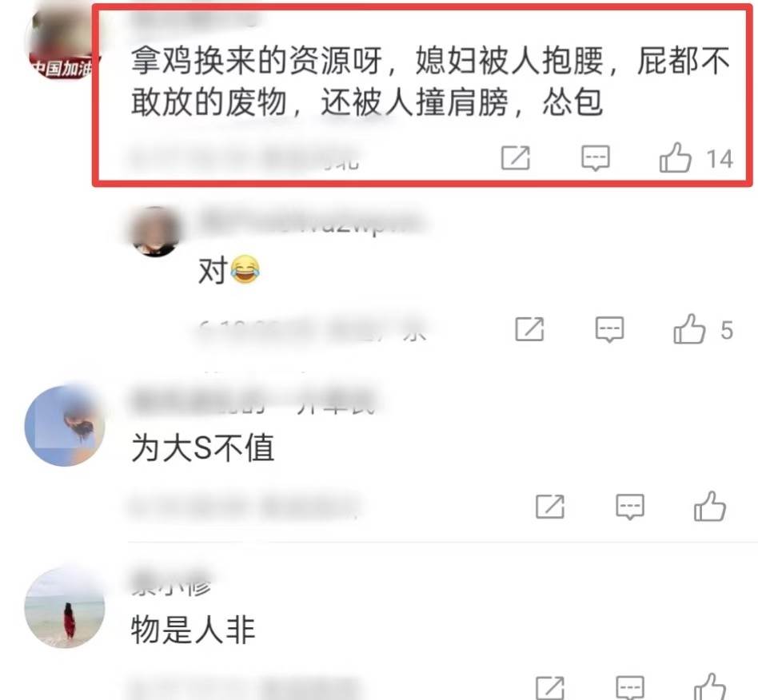
Task: Share the '物是人非' comment
Action: pyautogui.click(x=550, y=687)
